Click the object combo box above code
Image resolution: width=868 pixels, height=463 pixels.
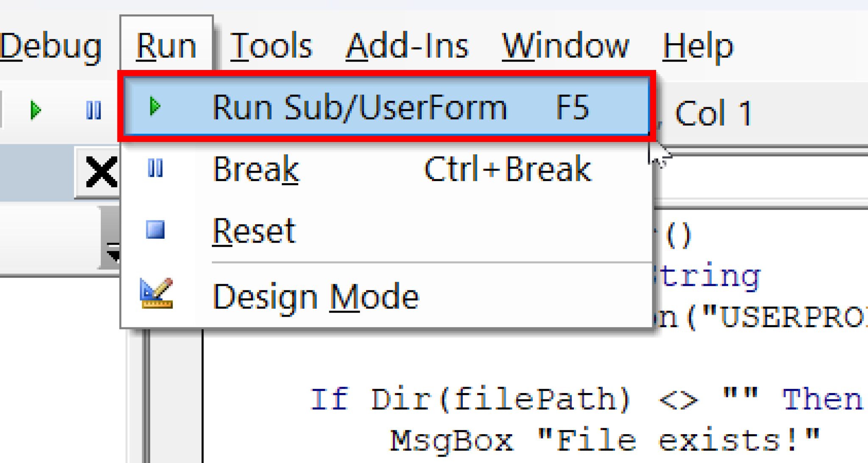pos(763,178)
